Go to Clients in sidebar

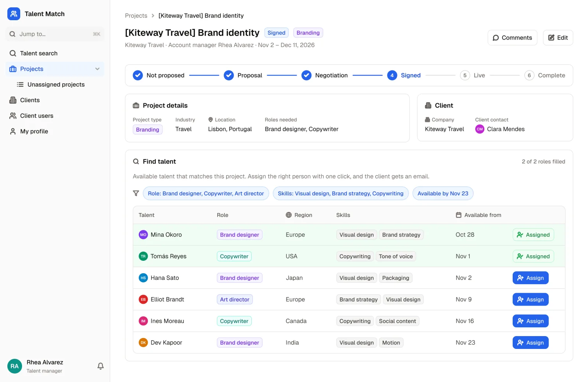[x=55, y=100]
